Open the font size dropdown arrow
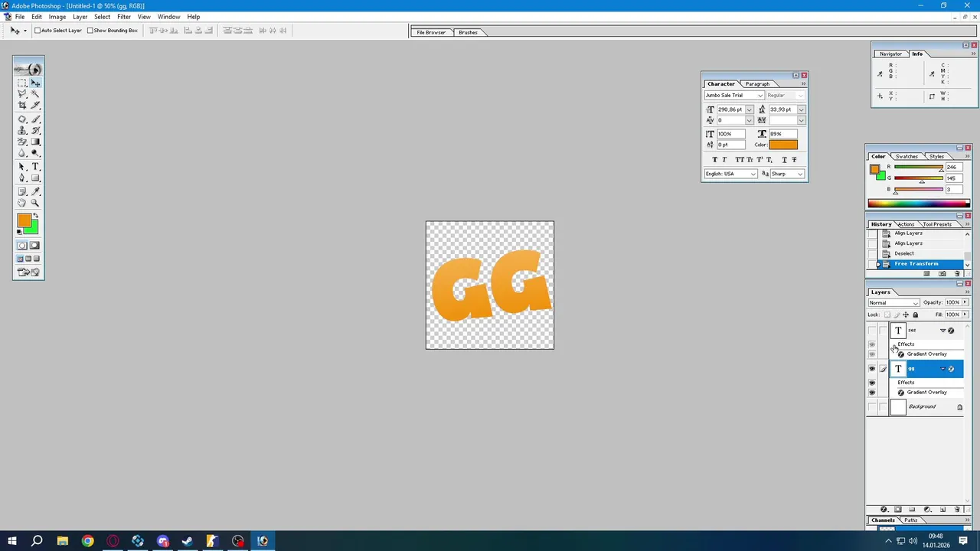Screen dimensions: 980x551 (750, 109)
